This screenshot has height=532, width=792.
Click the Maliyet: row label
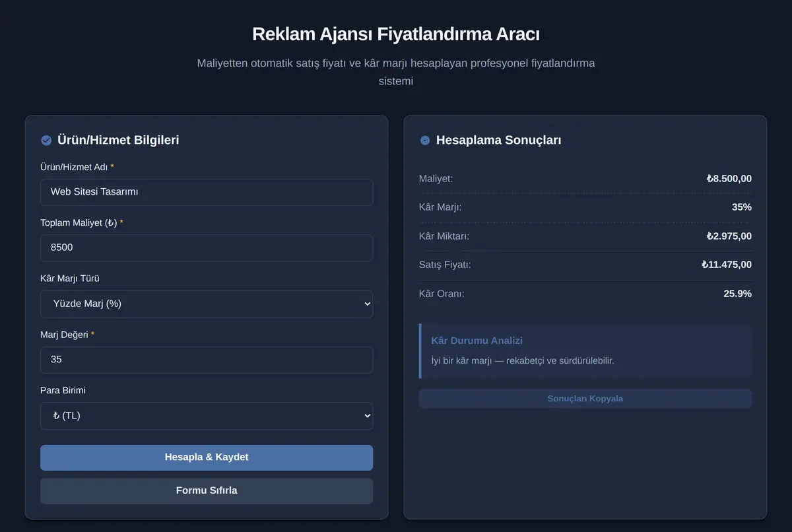click(x=436, y=179)
